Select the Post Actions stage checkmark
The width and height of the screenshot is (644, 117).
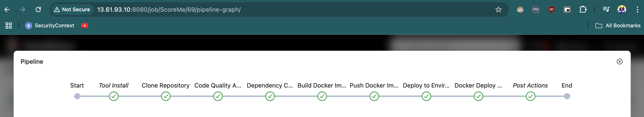pyautogui.click(x=530, y=96)
